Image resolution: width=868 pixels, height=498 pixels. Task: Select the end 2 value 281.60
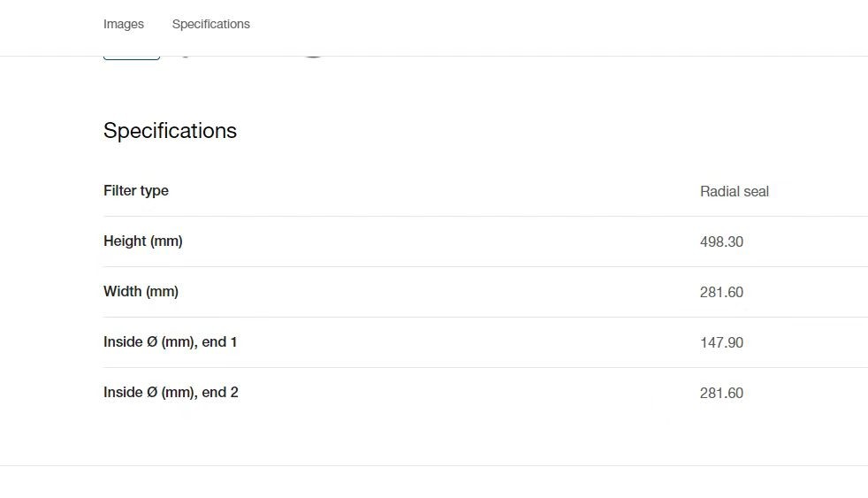[x=721, y=394]
